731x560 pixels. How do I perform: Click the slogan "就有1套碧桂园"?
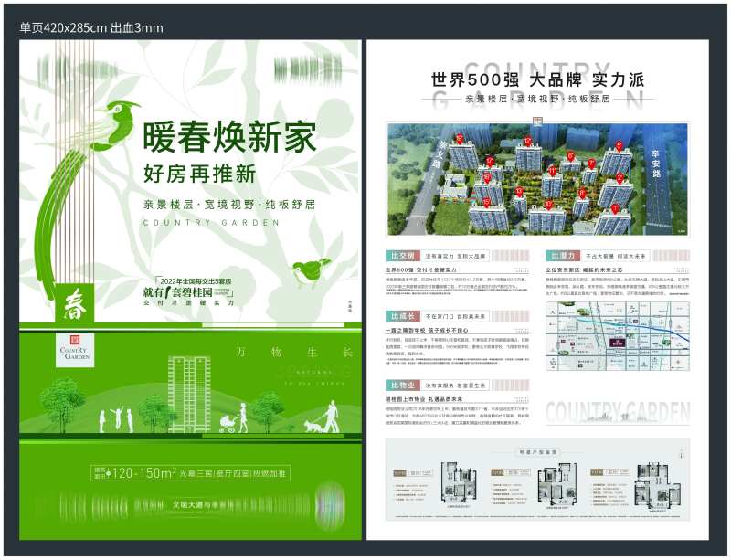pos(178,293)
